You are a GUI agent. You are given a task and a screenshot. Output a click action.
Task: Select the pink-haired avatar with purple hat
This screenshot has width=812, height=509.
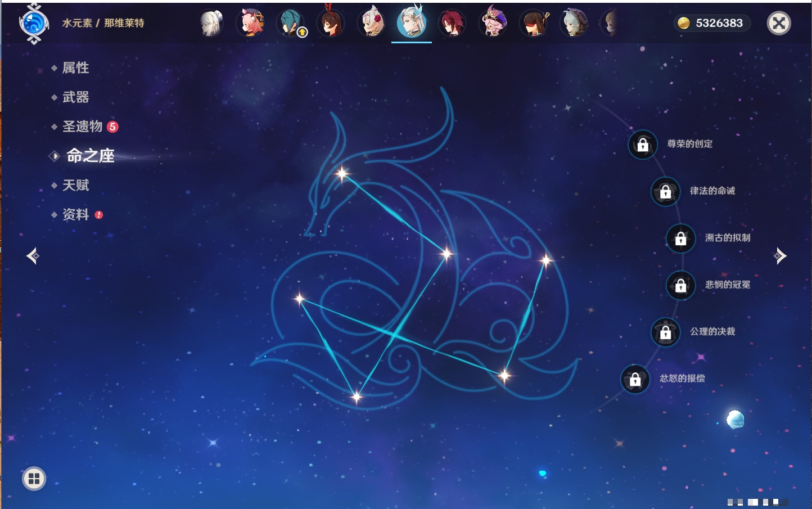point(493,22)
